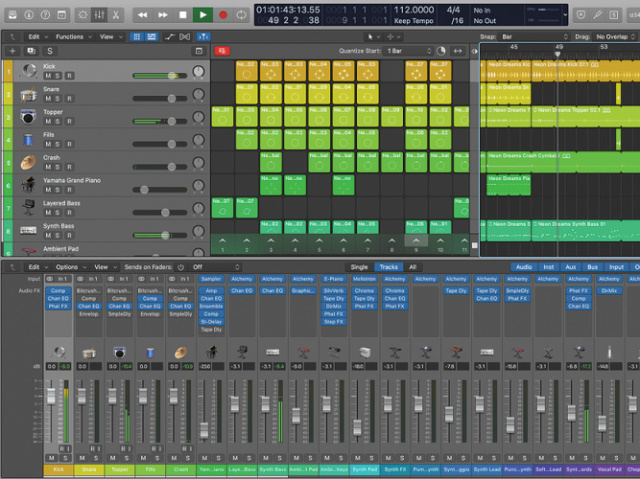Viewport: 640px width, 479px height.
Task: Start recording with the red Record button
Action: [223, 15]
